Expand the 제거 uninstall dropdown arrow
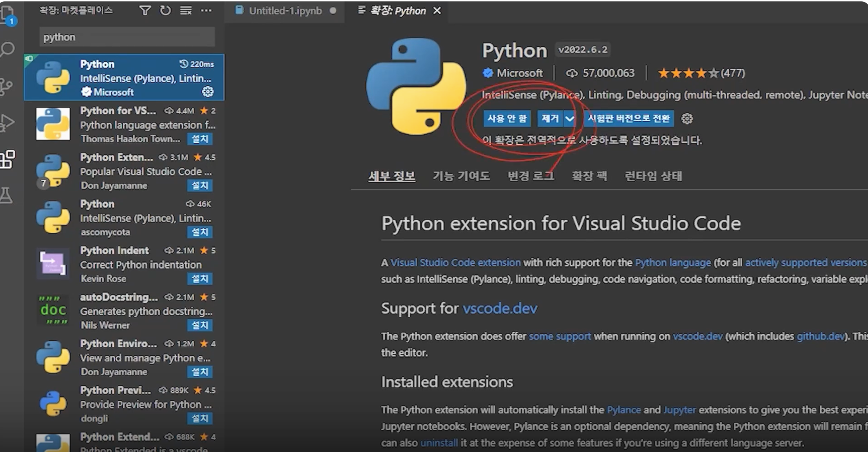 tap(569, 119)
